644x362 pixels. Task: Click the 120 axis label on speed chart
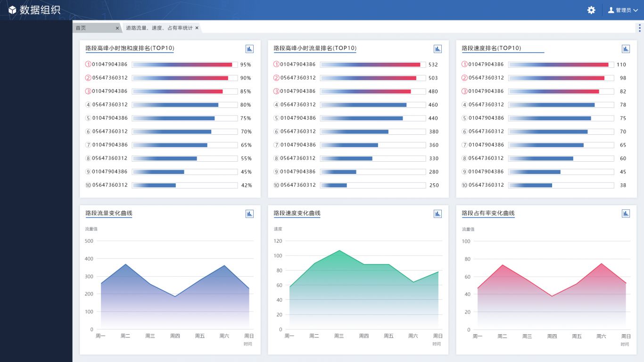pyautogui.click(x=278, y=241)
